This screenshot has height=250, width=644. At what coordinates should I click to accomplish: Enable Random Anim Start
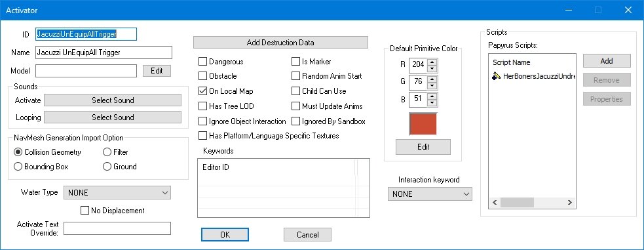(295, 76)
